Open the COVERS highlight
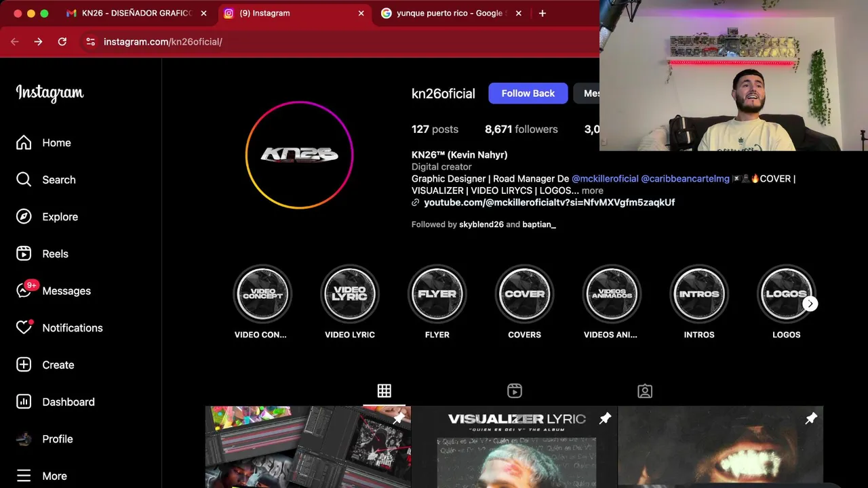The image size is (868, 488). [x=525, y=294]
